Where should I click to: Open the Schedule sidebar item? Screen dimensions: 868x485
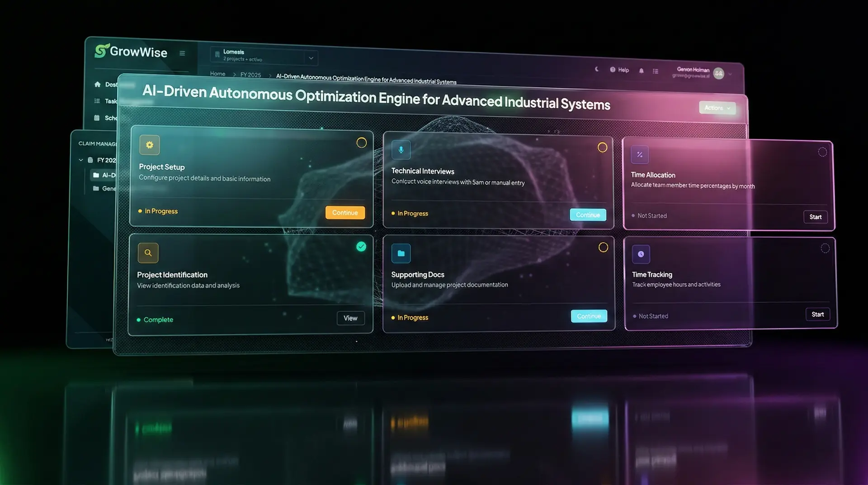coord(105,118)
